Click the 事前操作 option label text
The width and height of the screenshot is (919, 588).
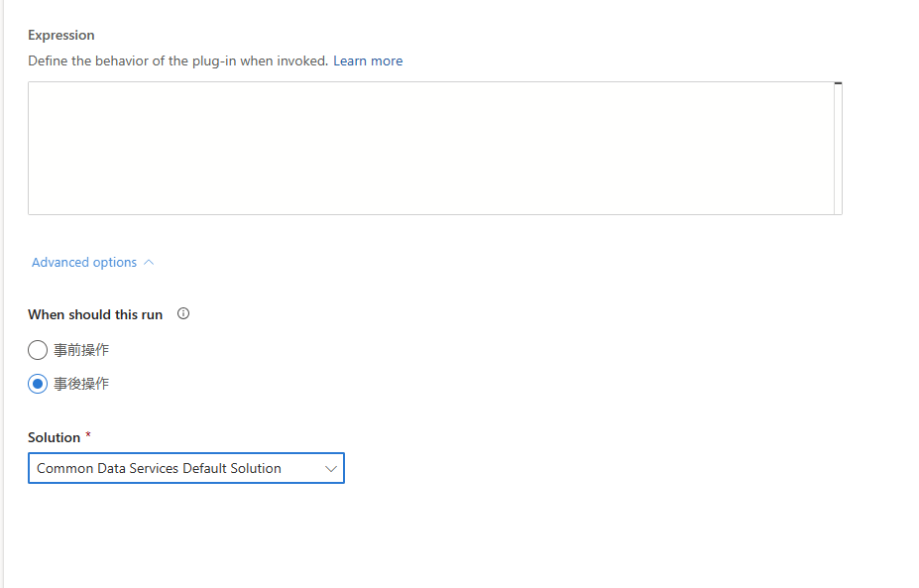81,350
